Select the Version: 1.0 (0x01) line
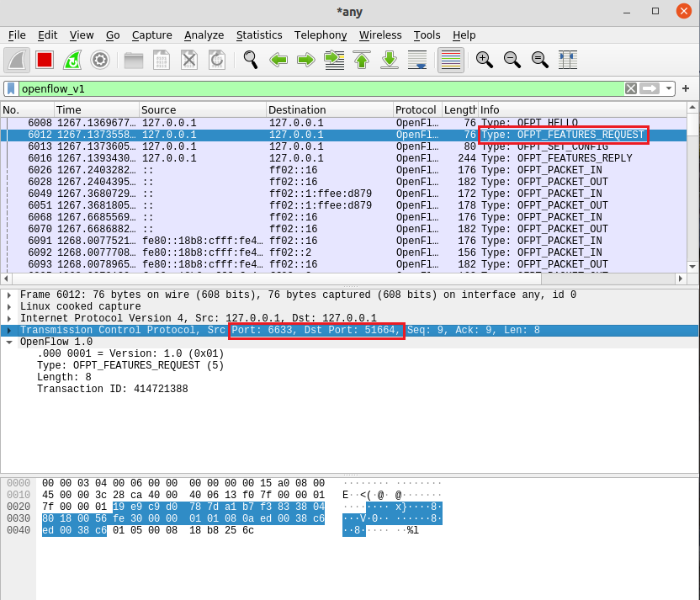Image resolution: width=700 pixels, height=600 pixels. coord(130,353)
